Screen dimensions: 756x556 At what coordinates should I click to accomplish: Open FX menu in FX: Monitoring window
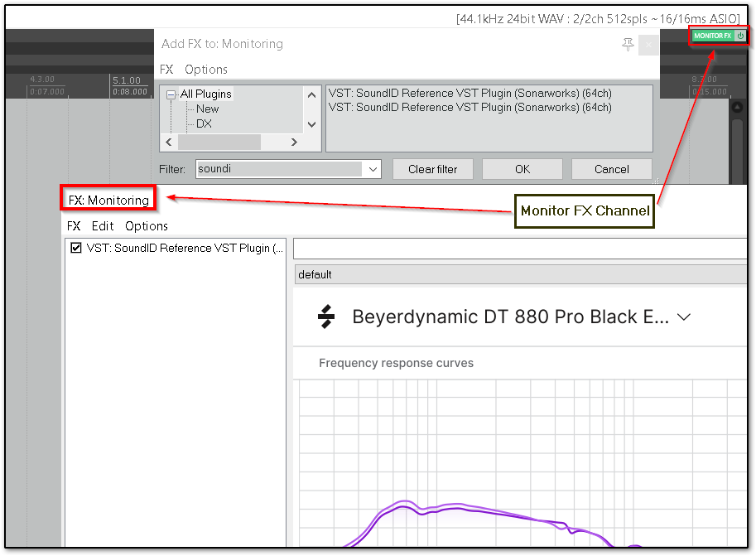(74, 226)
